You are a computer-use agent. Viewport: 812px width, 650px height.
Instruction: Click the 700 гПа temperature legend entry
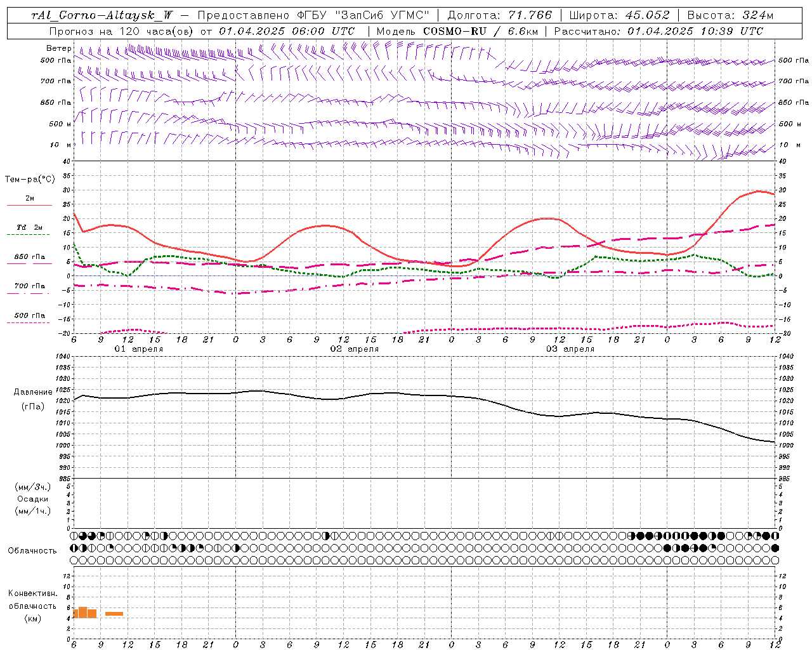[x=30, y=286]
